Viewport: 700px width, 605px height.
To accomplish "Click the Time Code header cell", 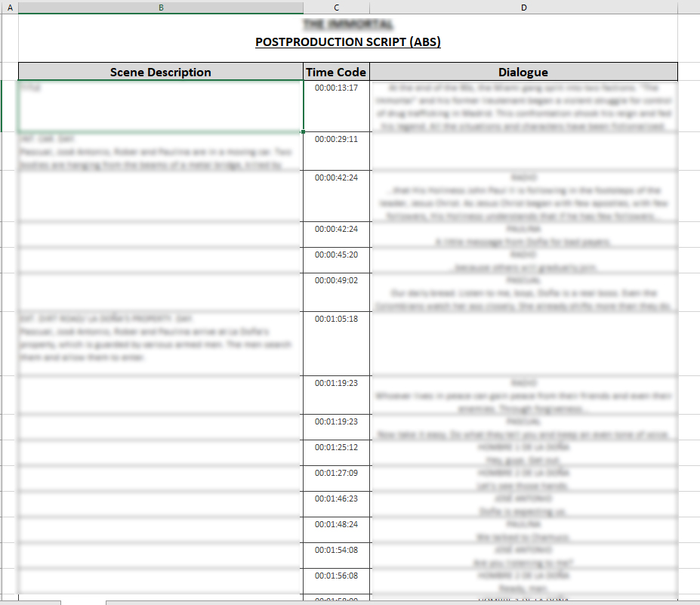I will point(336,73).
